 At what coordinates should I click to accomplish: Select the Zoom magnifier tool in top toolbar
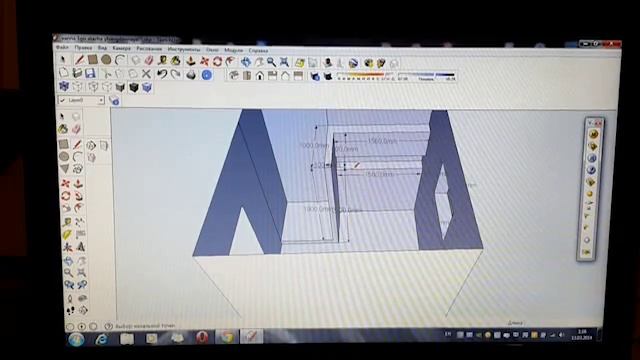click(271, 62)
